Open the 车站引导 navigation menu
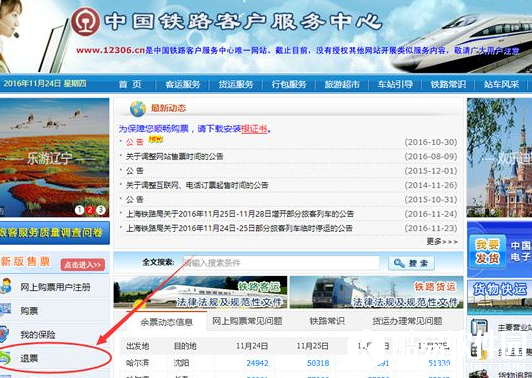Viewport: 532px width, 378px height. (x=395, y=84)
